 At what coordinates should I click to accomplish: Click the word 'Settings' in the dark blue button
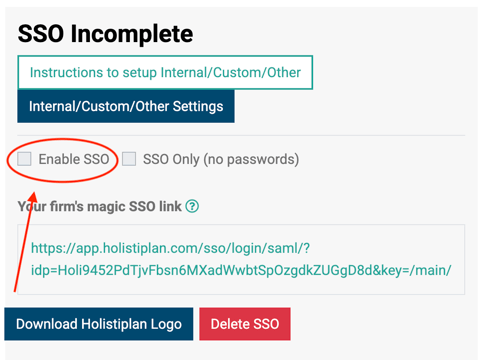click(198, 107)
